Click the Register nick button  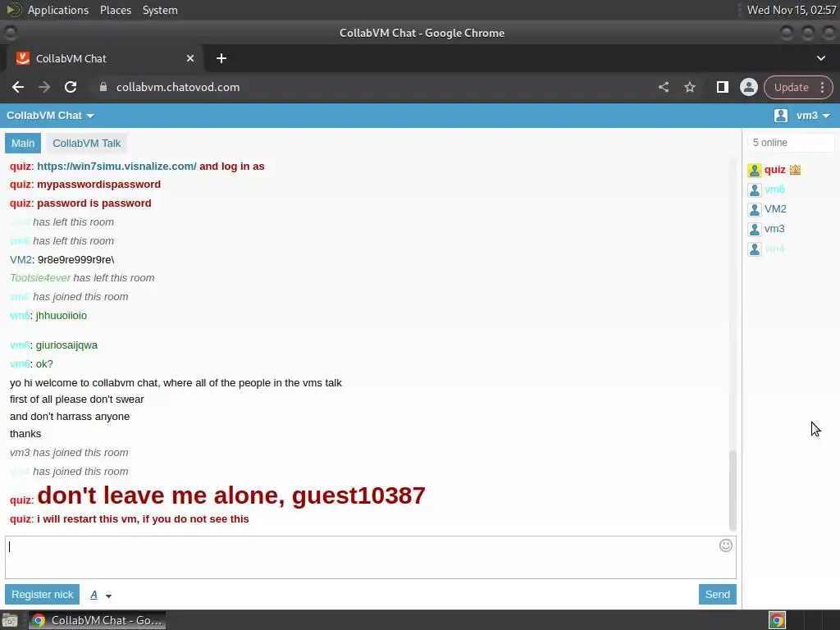point(43,594)
